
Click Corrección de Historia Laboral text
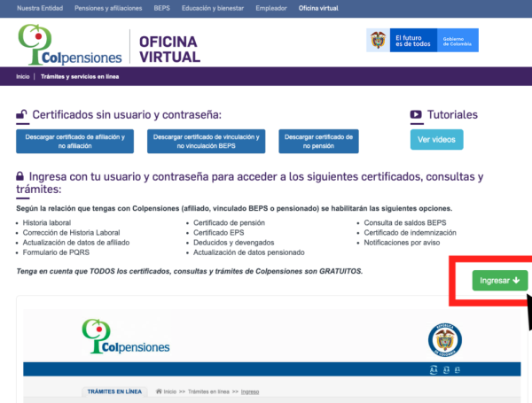[x=71, y=233]
